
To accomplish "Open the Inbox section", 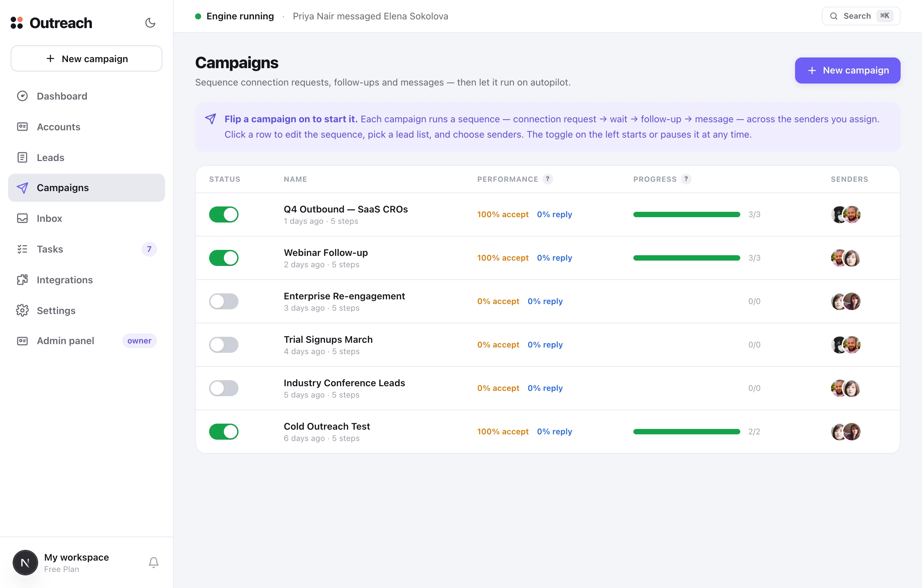I will click(87, 218).
